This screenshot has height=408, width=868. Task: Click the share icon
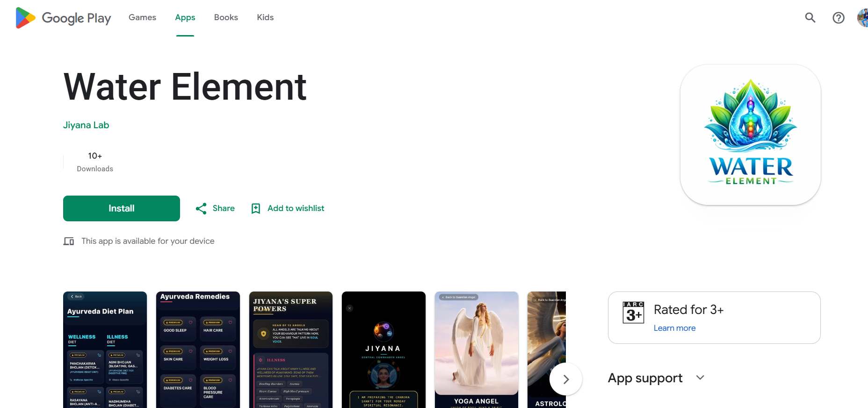point(201,209)
